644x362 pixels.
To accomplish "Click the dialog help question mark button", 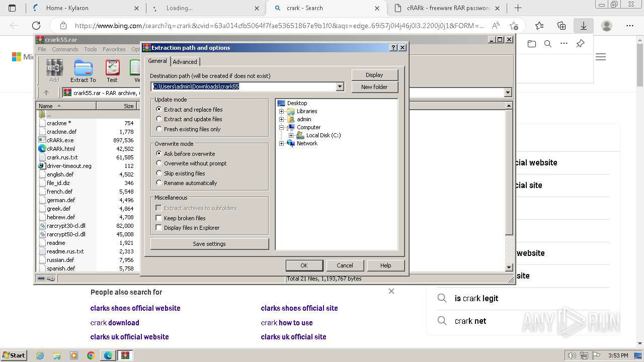I will point(393,48).
